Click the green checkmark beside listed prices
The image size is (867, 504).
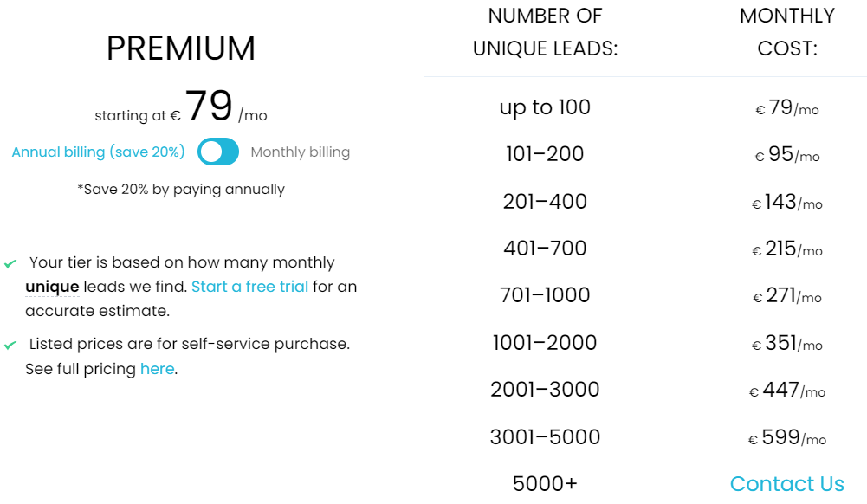(x=10, y=346)
